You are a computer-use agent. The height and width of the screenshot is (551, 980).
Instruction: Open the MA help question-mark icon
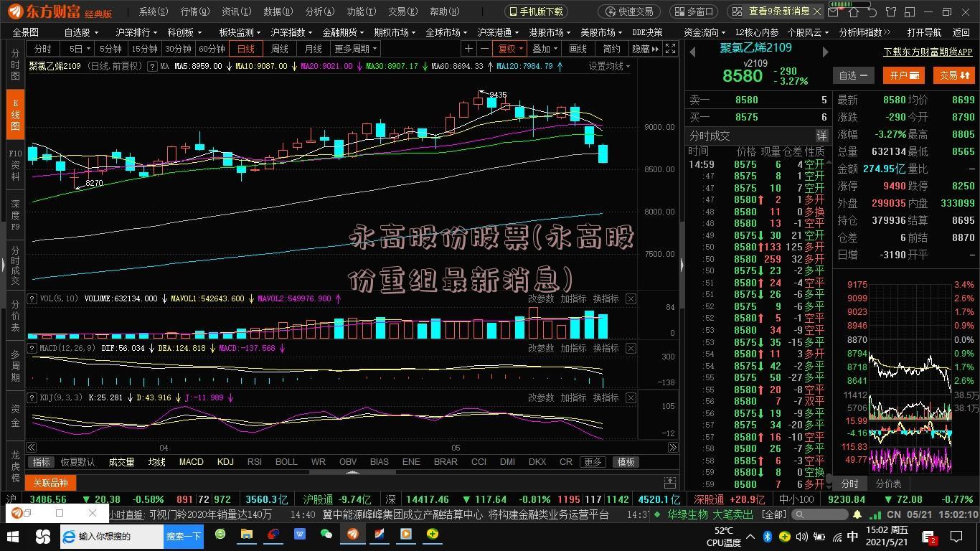click(x=152, y=66)
